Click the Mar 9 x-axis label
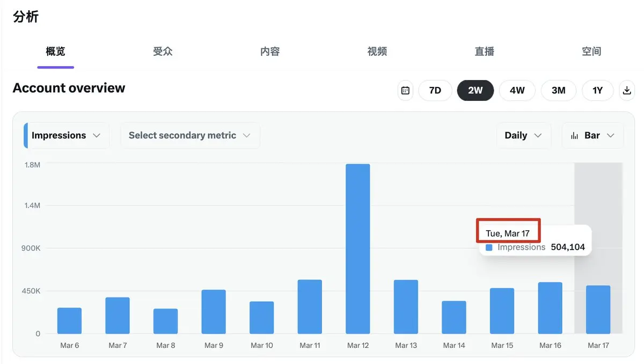 [214, 345]
